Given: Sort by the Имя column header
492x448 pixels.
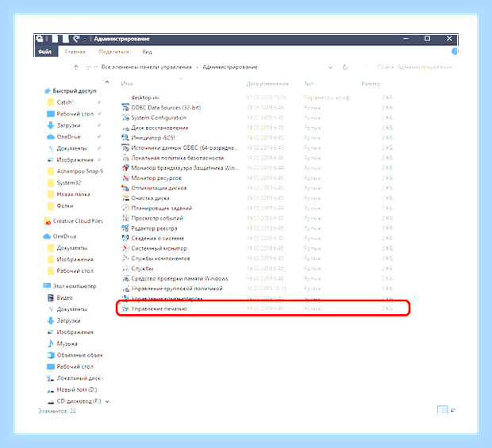Looking at the screenshot, I should [x=127, y=84].
